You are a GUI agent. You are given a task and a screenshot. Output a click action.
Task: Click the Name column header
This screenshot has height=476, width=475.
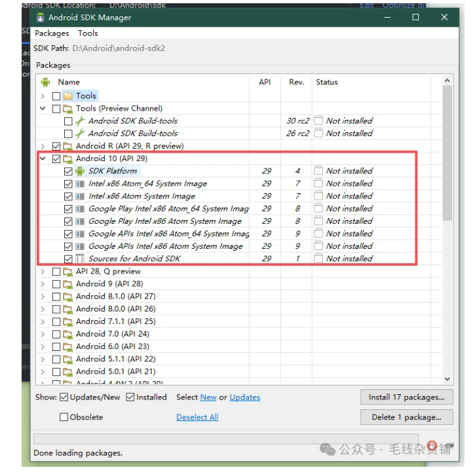(x=69, y=82)
